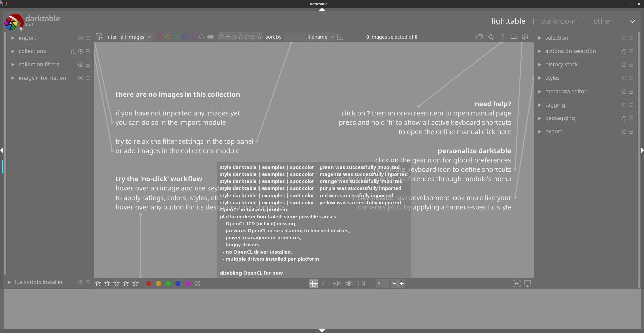644x333 pixels.
Task: Click the keyboard shortcuts icon
Action: pyautogui.click(x=514, y=37)
